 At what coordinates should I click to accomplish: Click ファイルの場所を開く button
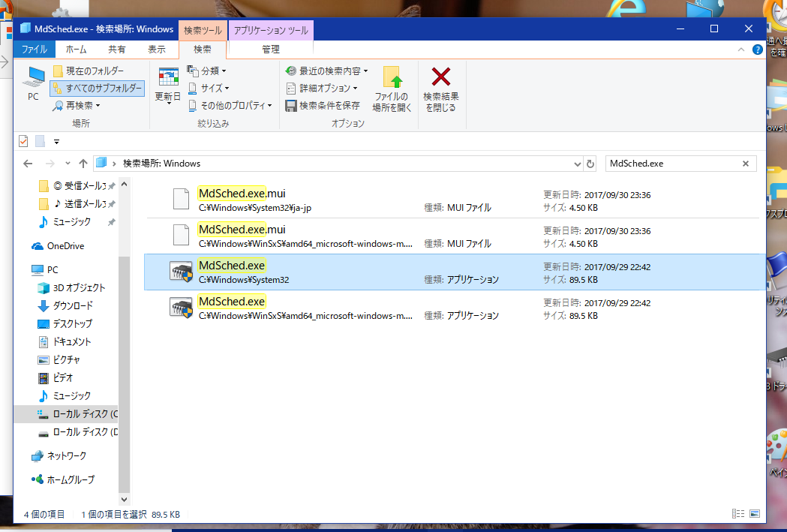(x=392, y=89)
